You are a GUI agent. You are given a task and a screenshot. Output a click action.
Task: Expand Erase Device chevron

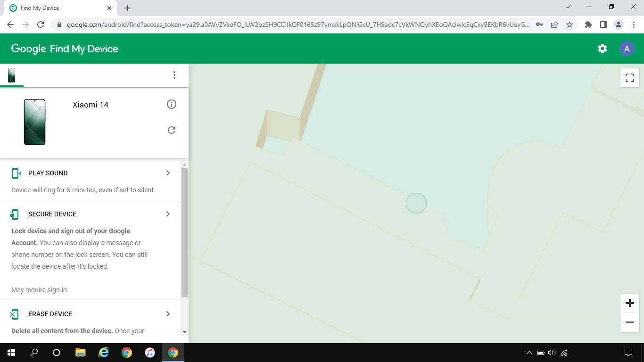tap(168, 314)
